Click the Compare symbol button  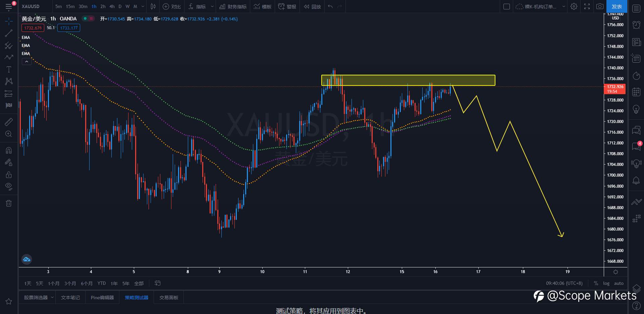[x=172, y=6]
